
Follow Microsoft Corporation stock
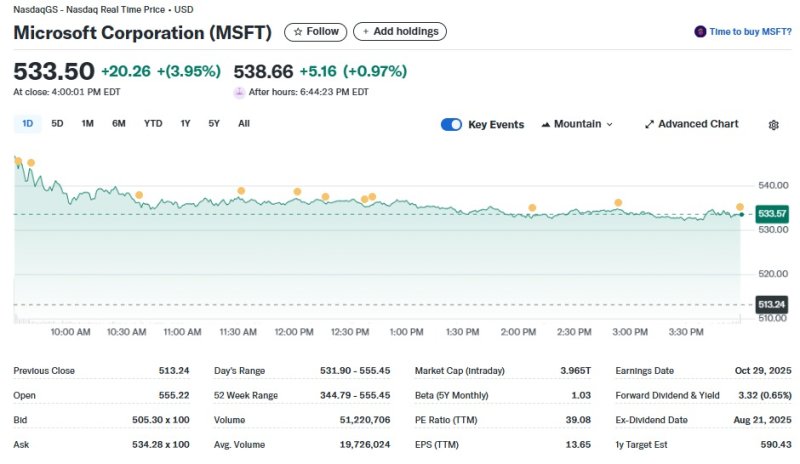(x=315, y=32)
